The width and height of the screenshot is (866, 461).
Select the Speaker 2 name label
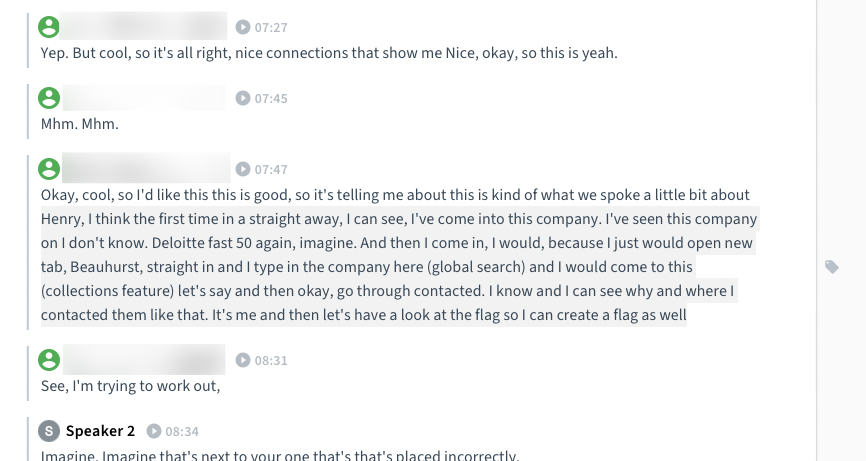100,431
